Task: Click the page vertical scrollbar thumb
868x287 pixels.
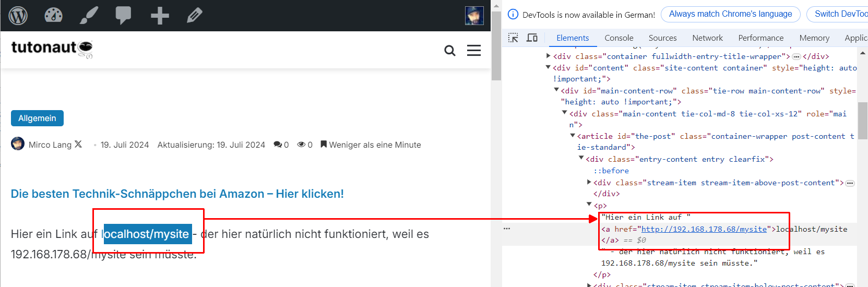Action: tap(496, 47)
